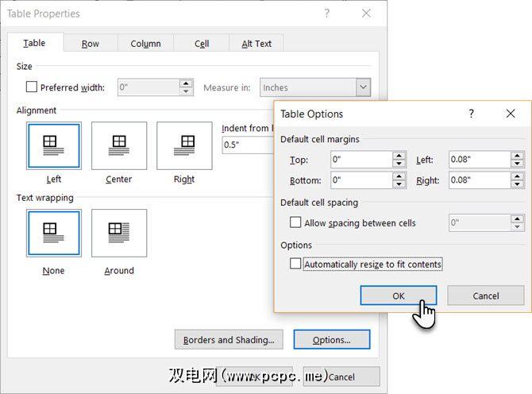The image size is (532, 394).
Task: Decrease Preferred width value
Action: (186, 91)
